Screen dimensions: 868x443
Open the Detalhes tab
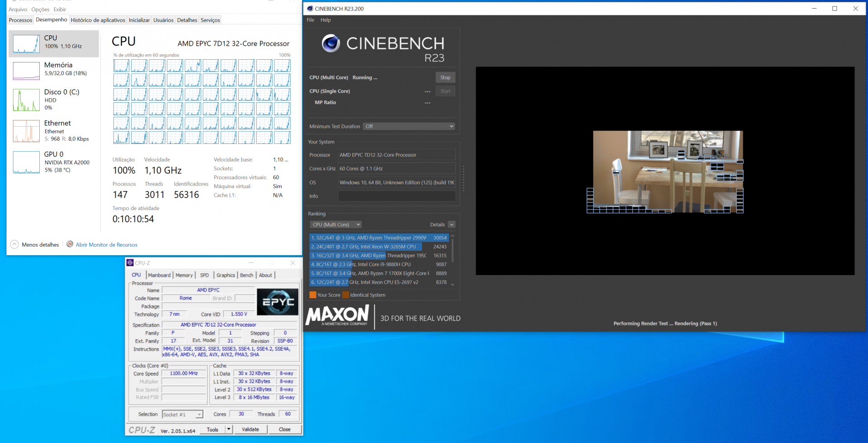187,20
